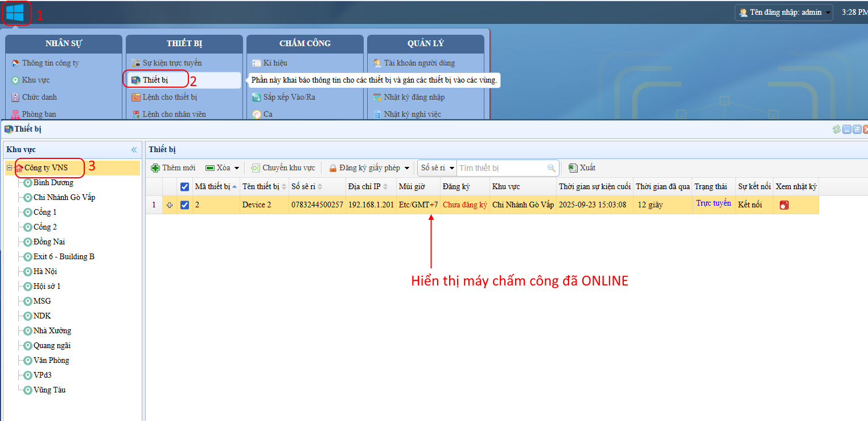The height and width of the screenshot is (421, 868).
Task: Open Sự kiện trực tuyến menu item
Action: (x=172, y=63)
